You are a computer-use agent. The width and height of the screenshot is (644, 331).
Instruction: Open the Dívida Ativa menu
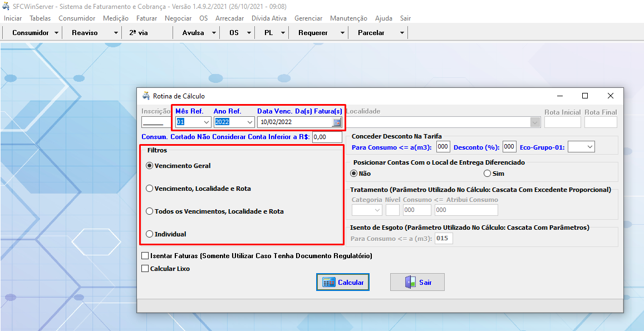click(269, 18)
